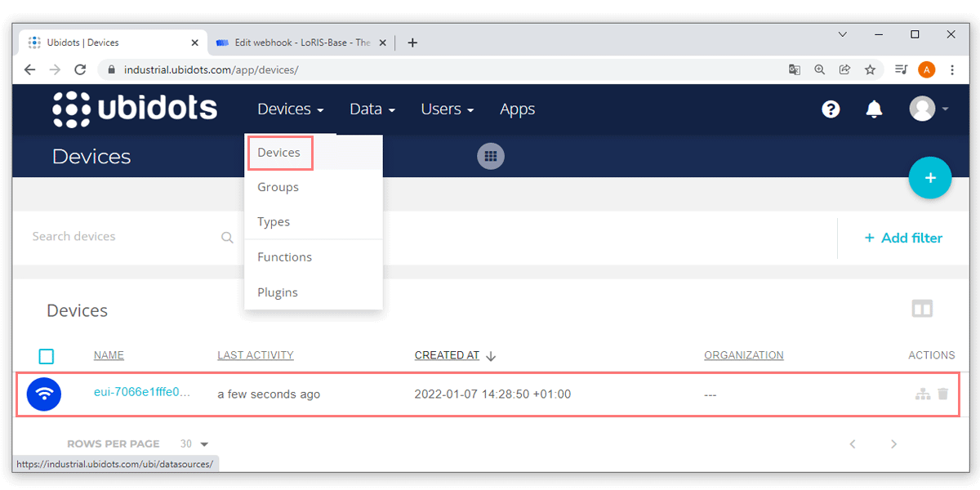Open the tab search chevron in title bar

coord(843,34)
